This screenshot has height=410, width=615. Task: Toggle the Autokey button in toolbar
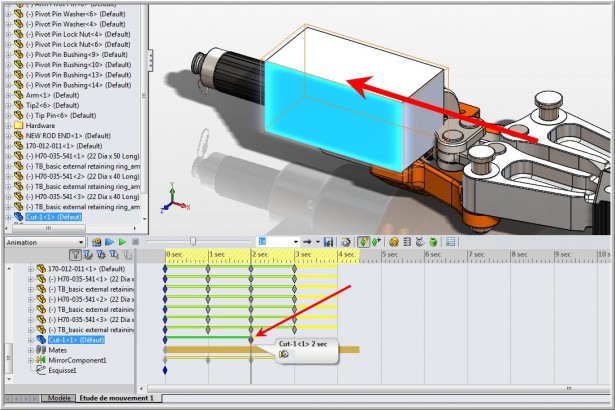pos(363,242)
